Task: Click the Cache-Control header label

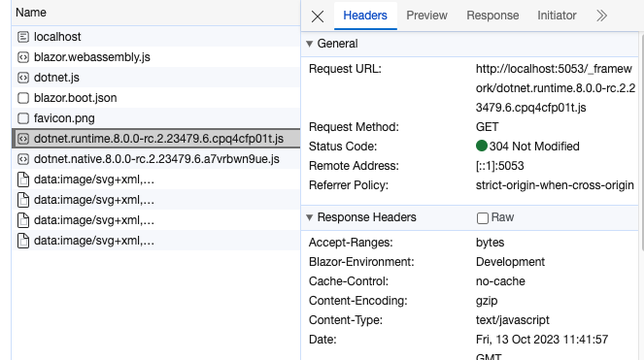Action: [349, 281]
